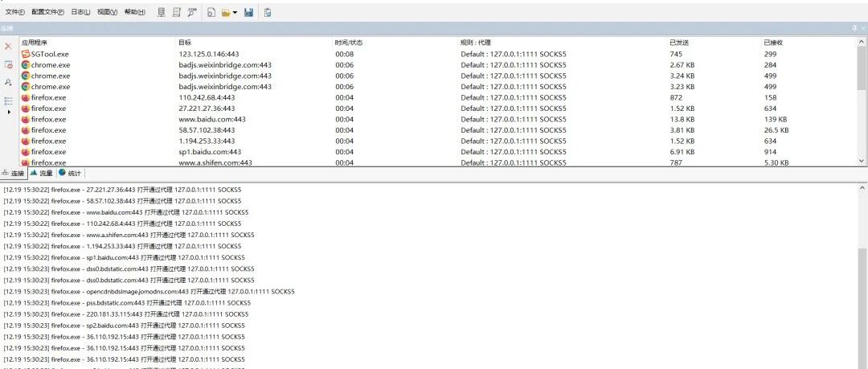Expand the sidebar's small black arrow
The height and width of the screenshot is (369, 868).
pos(8,112)
